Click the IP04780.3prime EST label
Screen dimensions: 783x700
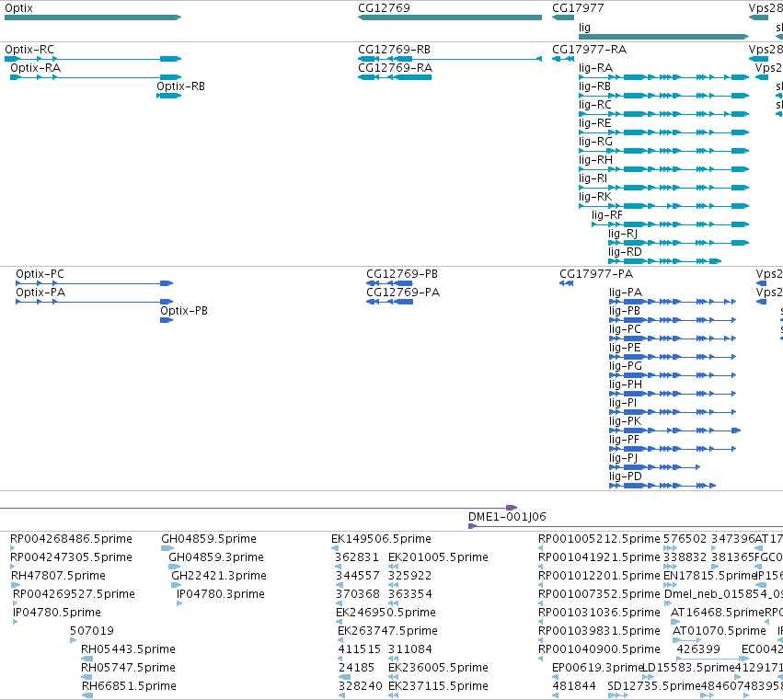[x=221, y=594]
